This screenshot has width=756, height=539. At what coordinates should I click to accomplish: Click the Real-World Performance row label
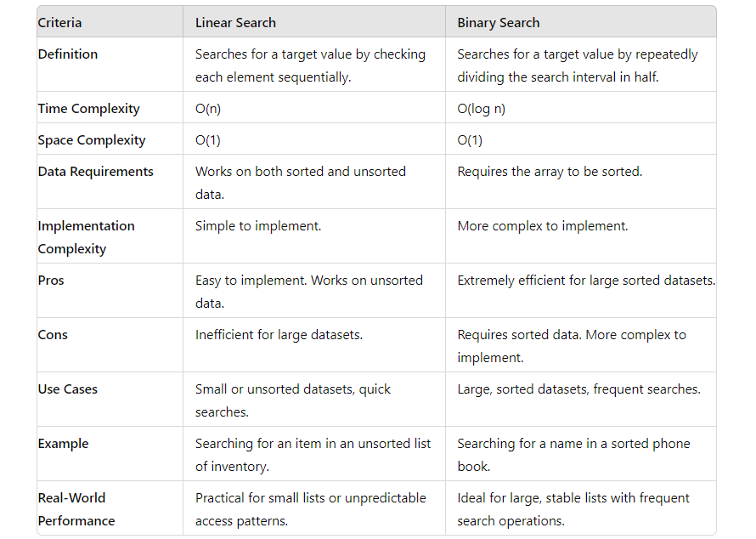(76, 509)
